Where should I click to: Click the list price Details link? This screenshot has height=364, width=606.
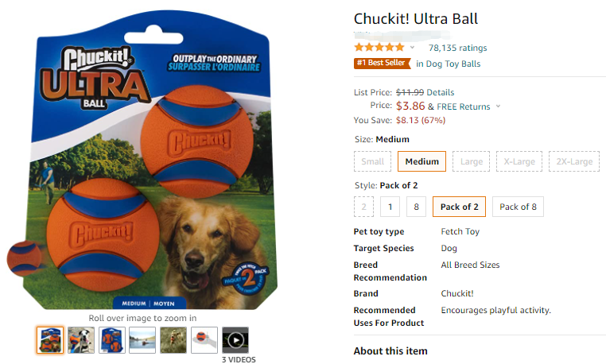point(441,92)
